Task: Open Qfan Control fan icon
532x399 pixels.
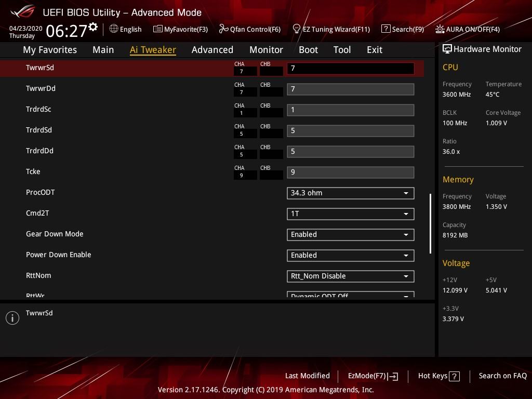Action: click(x=223, y=29)
